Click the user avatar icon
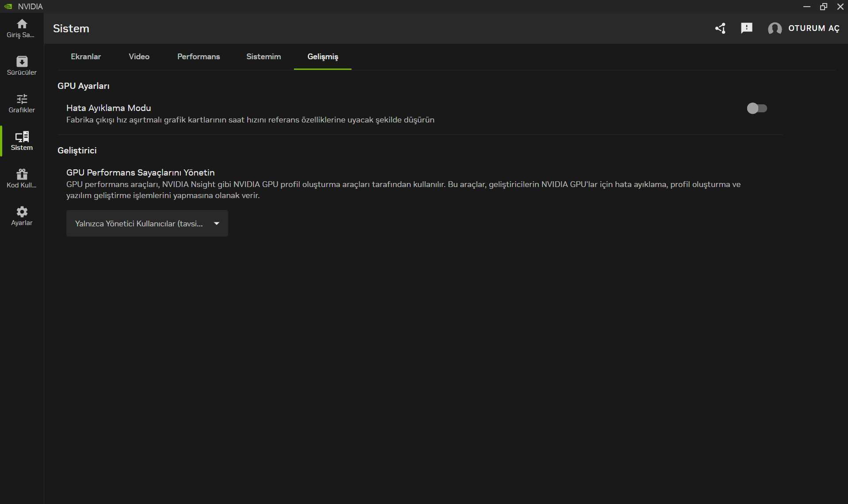848x504 pixels. tap(775, 28)
